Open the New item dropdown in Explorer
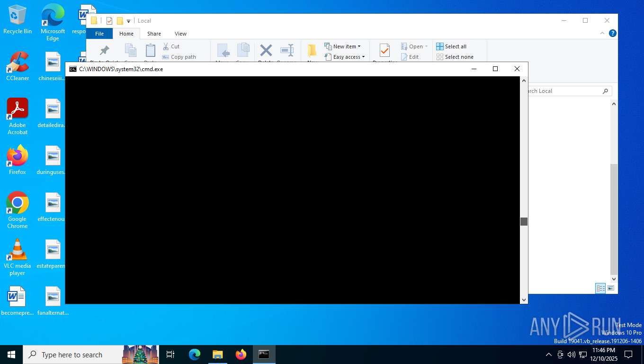This screenshot has height=364, width=644. 342,46
